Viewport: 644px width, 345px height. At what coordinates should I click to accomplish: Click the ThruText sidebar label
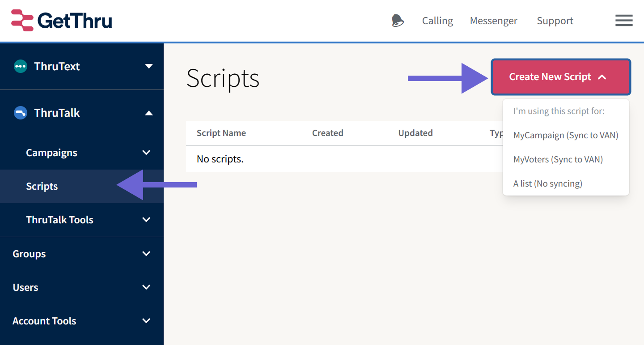click(x=57, y=66)
